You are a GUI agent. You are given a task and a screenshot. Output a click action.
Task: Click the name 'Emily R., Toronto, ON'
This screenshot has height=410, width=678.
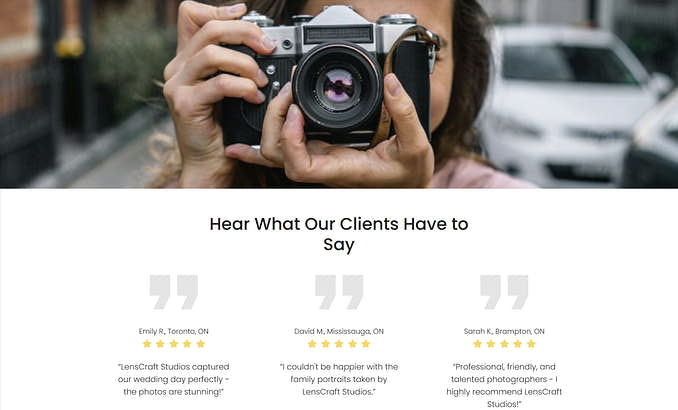[x=174, y=331]
